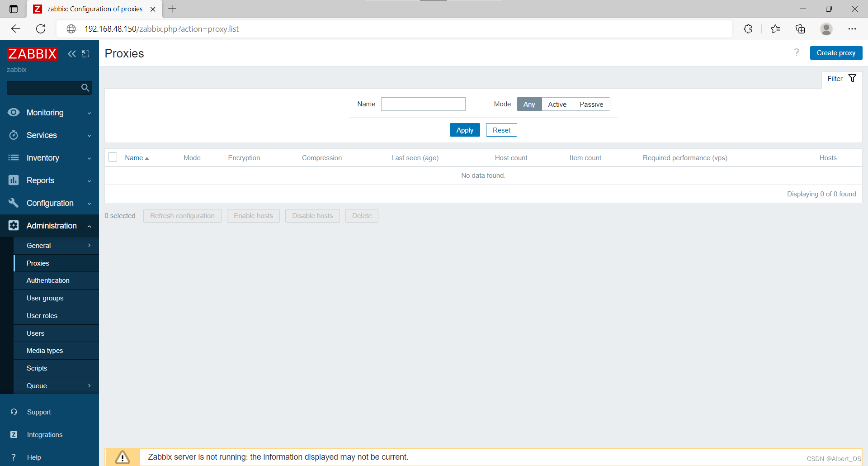
Task: Sort the table by Name column
Action: point(137,158)
